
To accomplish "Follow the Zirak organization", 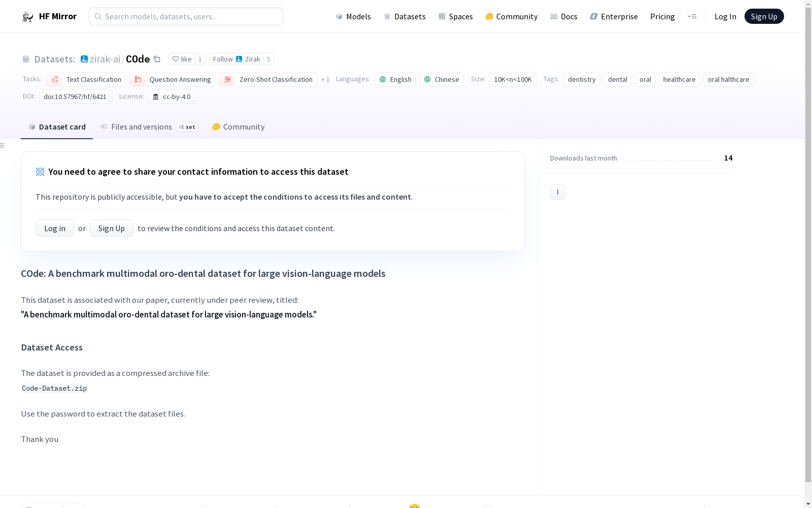I will (236, 59).
